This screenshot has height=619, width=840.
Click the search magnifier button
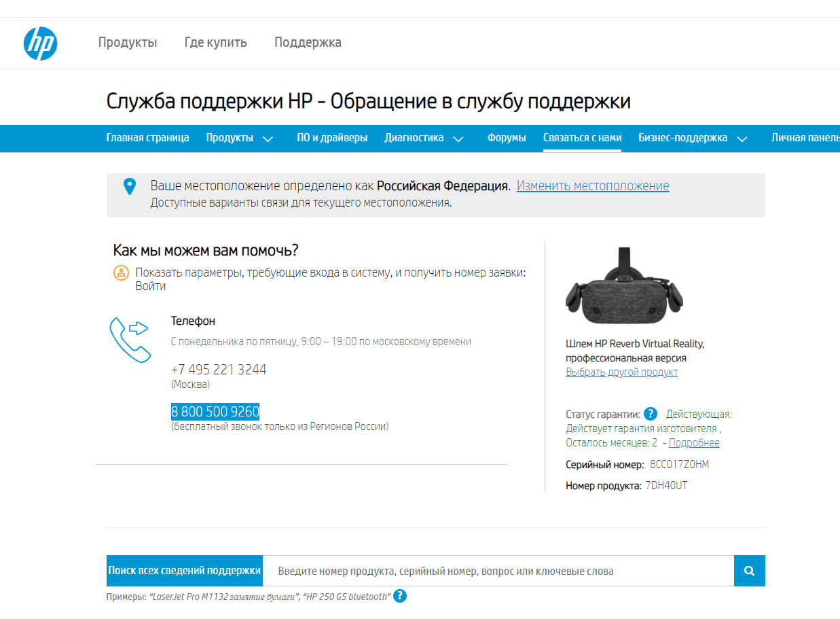[x=750, y=571]
